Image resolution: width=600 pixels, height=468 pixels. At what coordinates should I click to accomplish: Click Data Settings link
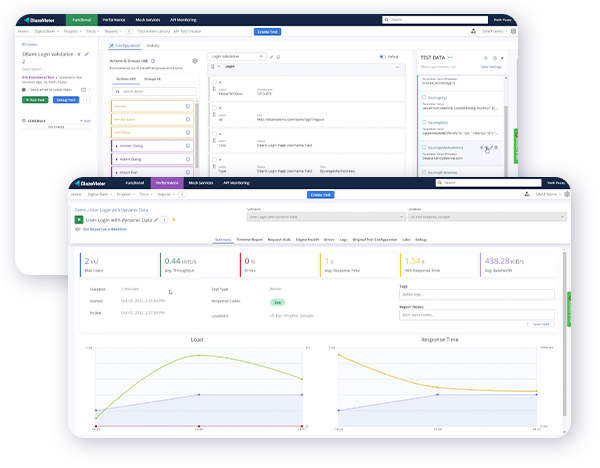(x=491, y=67)
